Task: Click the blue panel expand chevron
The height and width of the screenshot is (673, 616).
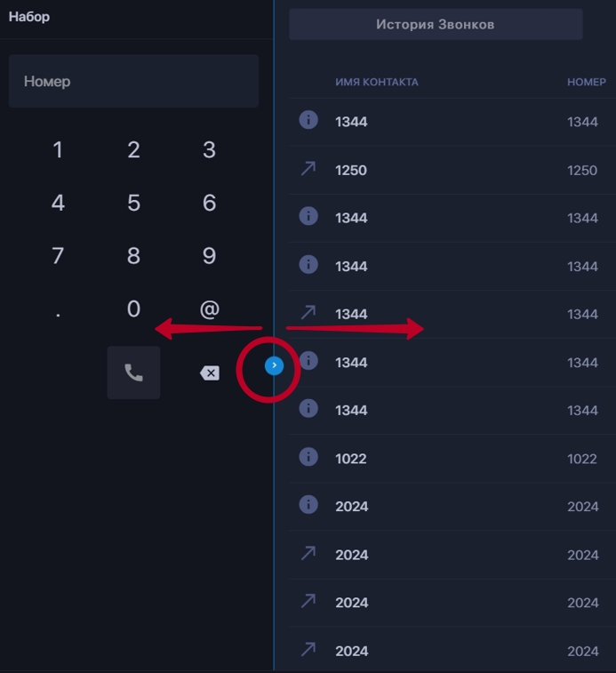Action: pyautogui.click(x=275, y=365)
